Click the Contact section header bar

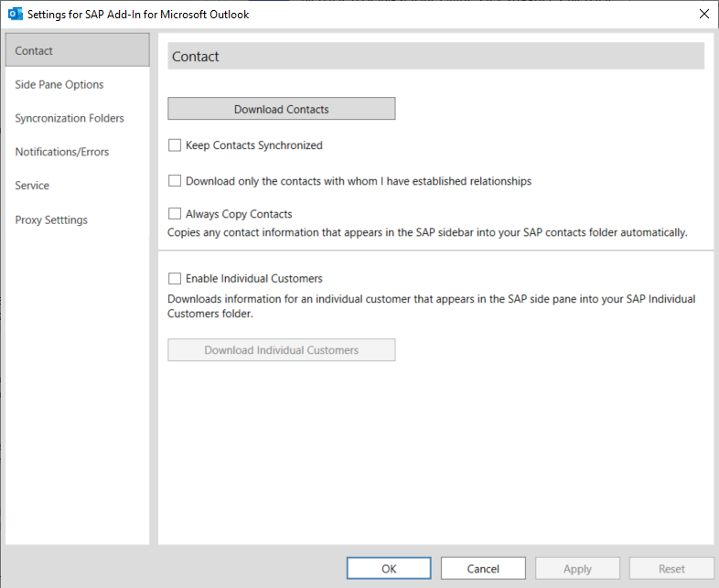coord(435,56)
